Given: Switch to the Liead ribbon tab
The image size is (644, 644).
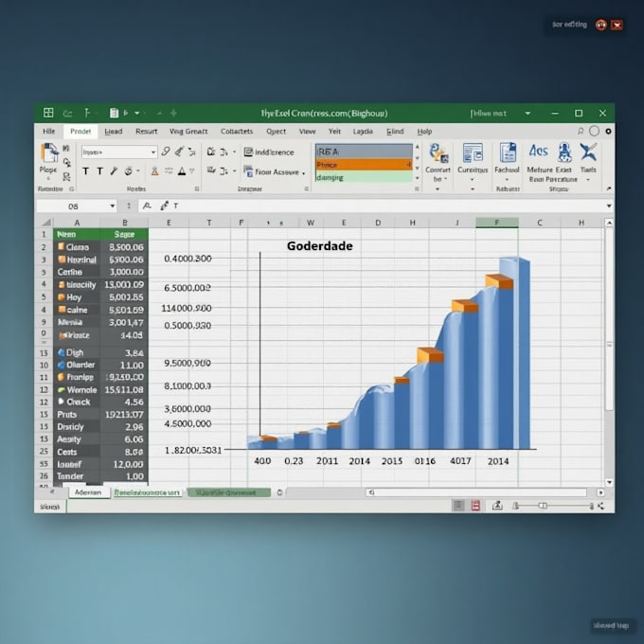Looking at the screenshot, I should pos(114,132).
